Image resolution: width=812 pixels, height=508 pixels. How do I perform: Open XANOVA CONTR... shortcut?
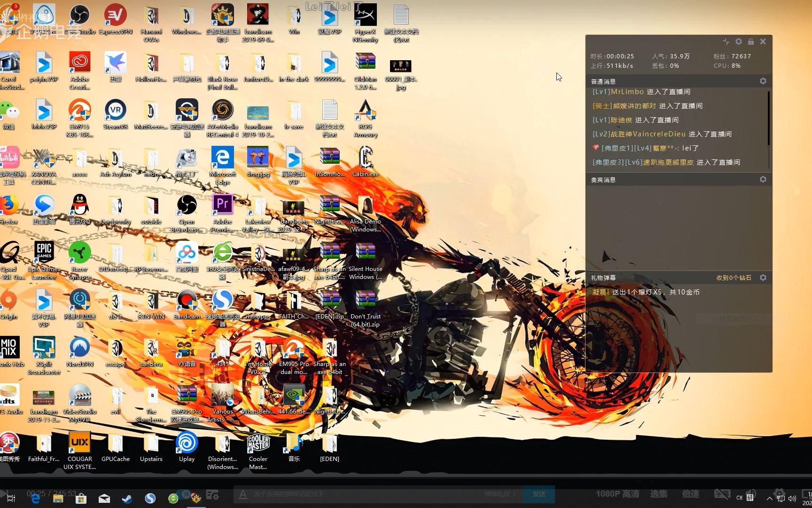point(44,165)
